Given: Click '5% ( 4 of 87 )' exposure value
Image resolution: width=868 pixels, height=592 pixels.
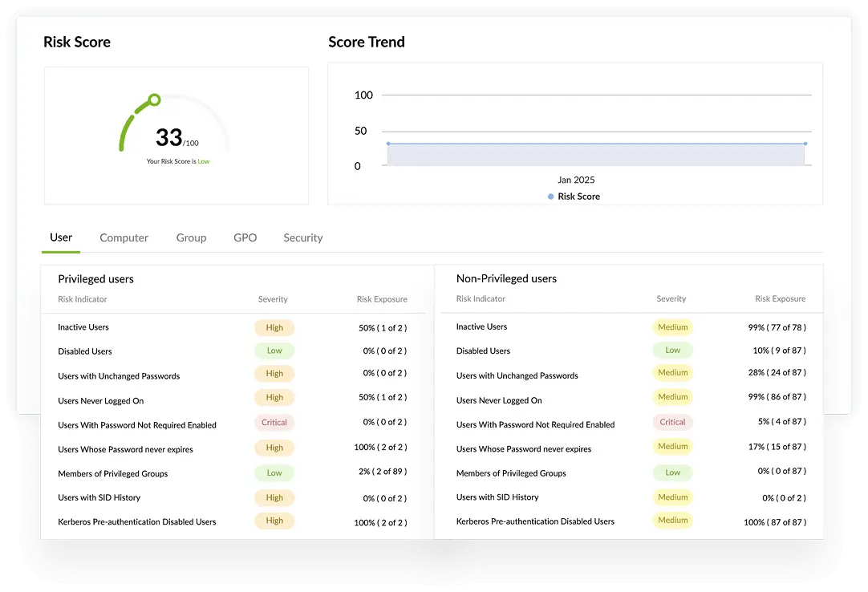Looking at the screenshot, I should click(x=782, y=421).
